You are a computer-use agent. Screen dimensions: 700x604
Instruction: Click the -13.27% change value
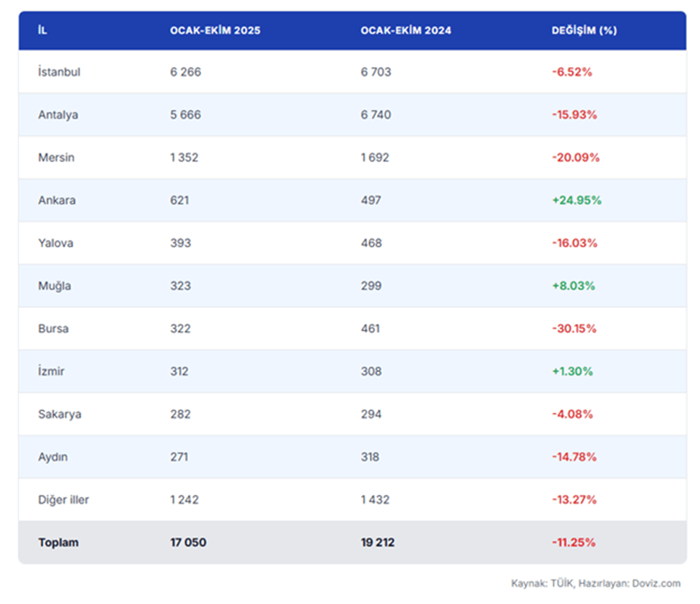(574, 500)
